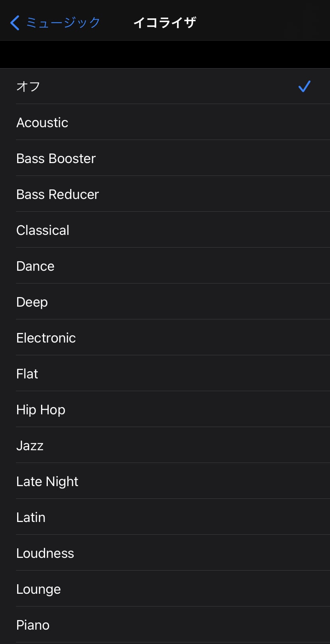Enable the Bass Reducer equalizer
Viewport: 330px width, 644px height.
coord(57,194)
